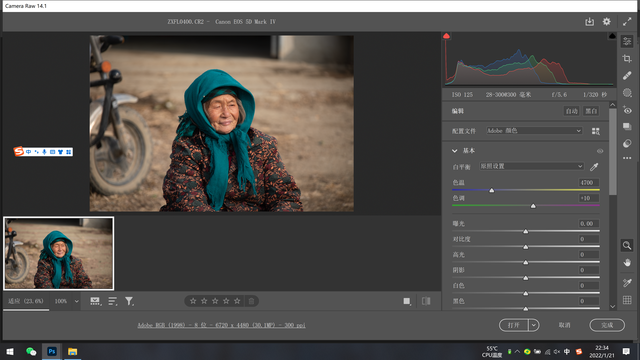Click the 适应 fit zoom button
Image resolution: width=640 pixels, height=360 pixels.
point(26,301)
